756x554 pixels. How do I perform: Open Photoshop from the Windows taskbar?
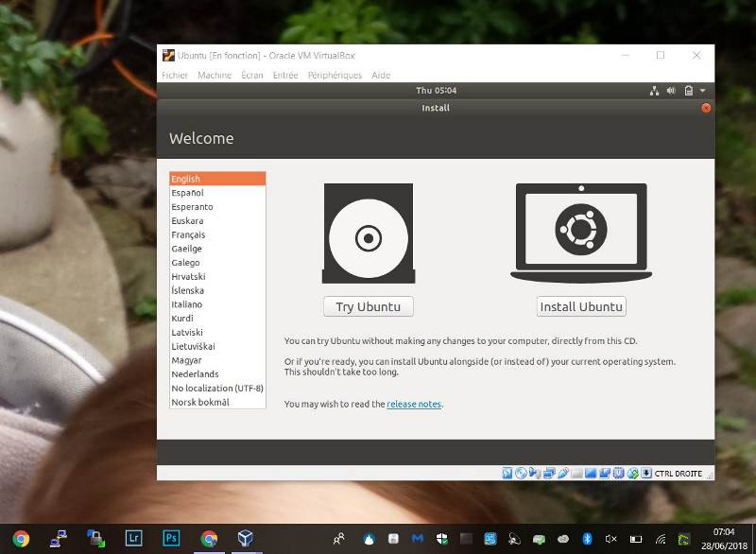[171, 539]
